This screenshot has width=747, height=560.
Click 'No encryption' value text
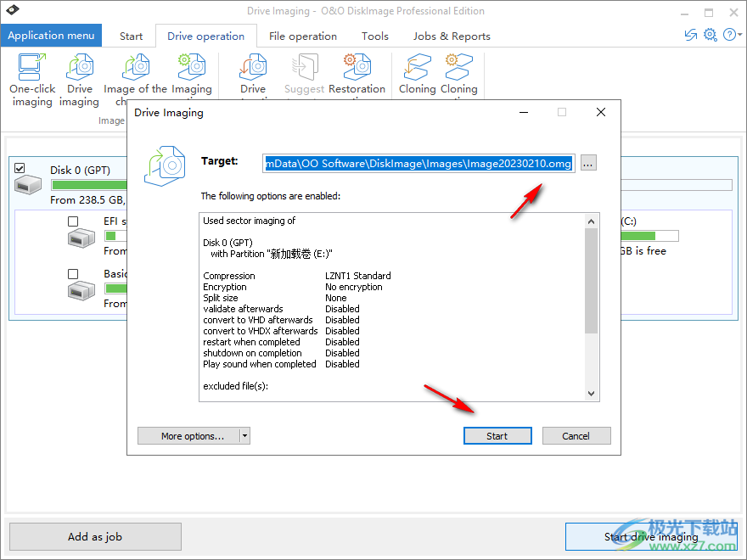[353, 287]
